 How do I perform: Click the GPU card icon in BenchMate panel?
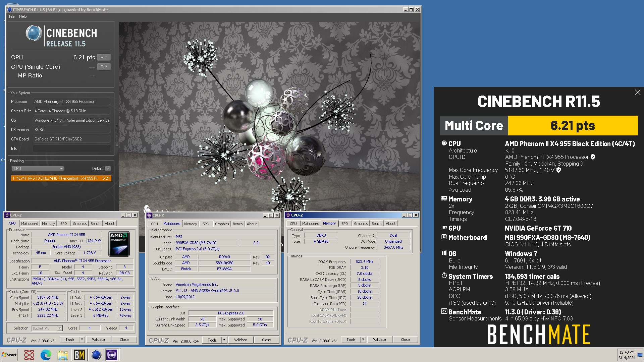(x=444, y=228)
